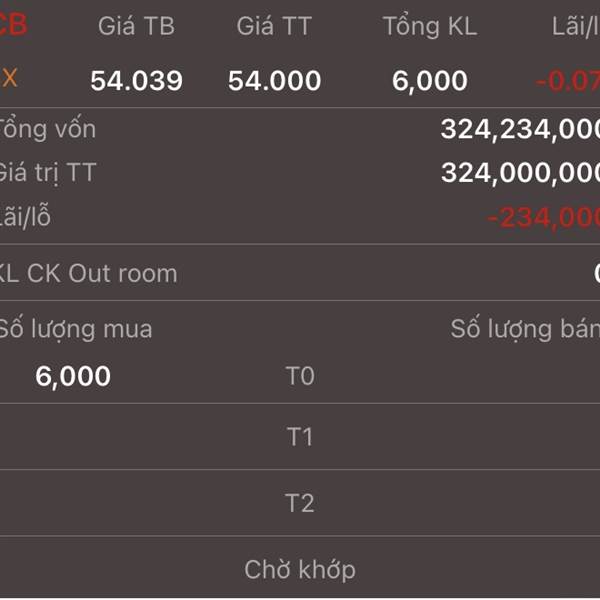Screen dimensions: 600x600
Task: Open the Giá trị TT row
Action: point(300,173)
